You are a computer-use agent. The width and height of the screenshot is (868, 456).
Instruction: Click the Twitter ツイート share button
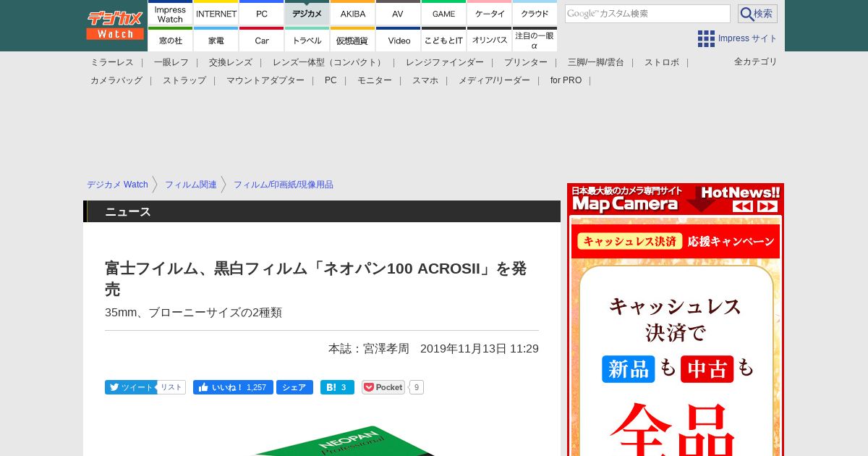point(130,387)
